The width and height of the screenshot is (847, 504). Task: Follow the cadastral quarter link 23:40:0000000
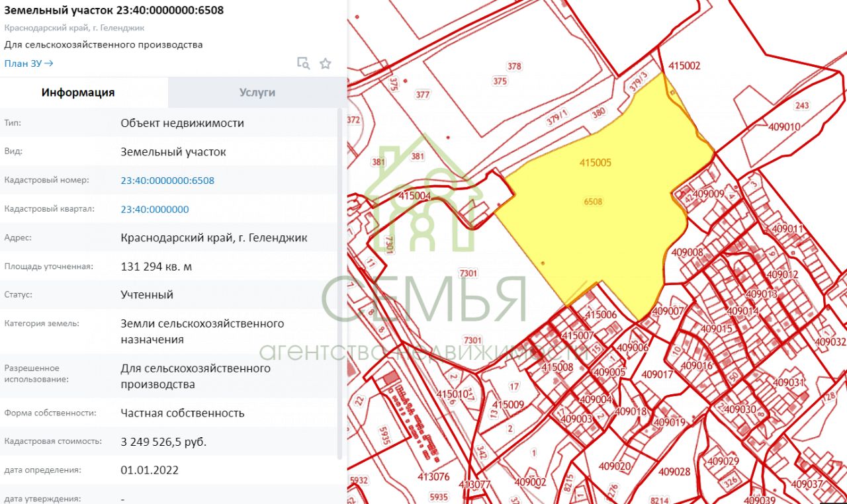coord(155,210)
